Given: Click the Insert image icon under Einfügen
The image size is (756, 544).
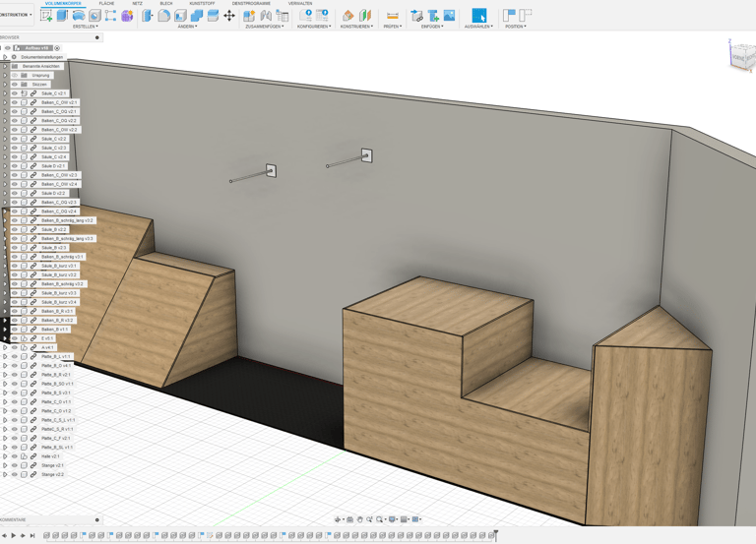Looking at the screenshot, I should tap(449, 16).
